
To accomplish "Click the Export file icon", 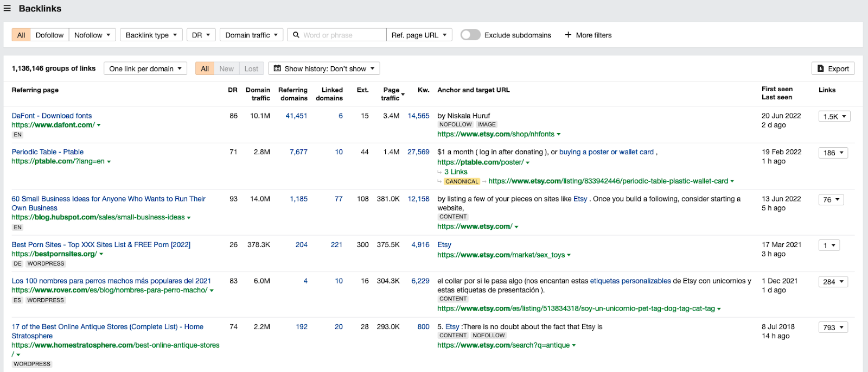I will click(x=821, y=68).
